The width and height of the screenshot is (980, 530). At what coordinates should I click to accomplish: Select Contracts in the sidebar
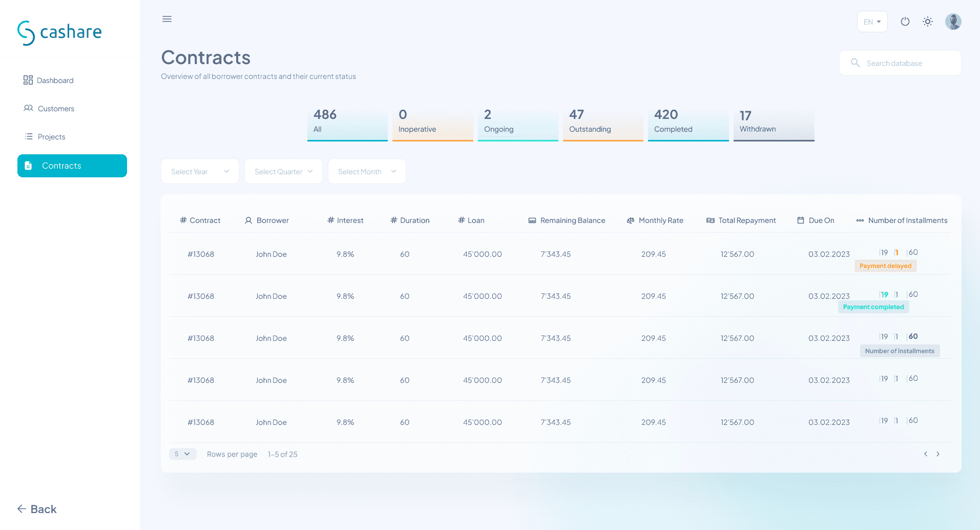pyautogui.click(x=72, y=166)
